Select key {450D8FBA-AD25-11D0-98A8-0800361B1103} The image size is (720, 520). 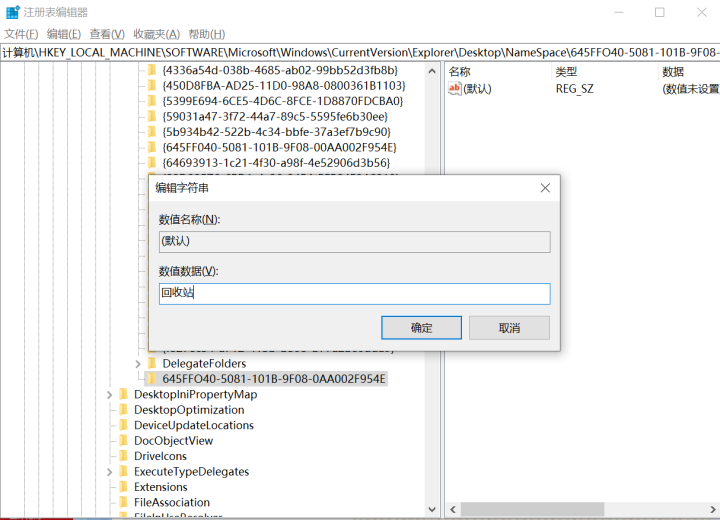coord(284,85)
